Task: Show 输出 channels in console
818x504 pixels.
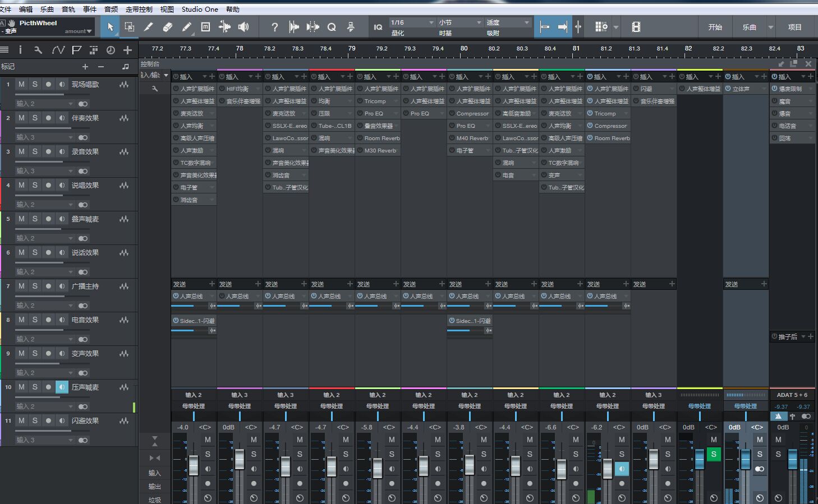Action: pyautogui.click(x=155, y=487)
